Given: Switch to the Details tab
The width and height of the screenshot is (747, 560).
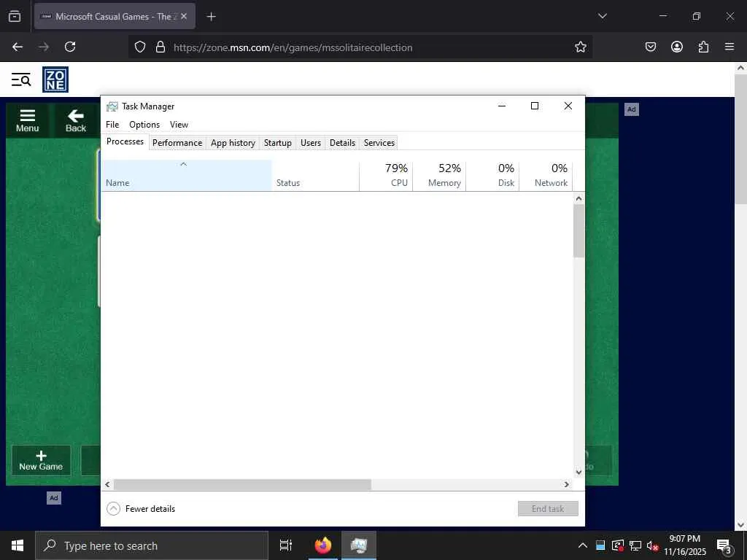Looking at the screenshot, I should [343, 143].
